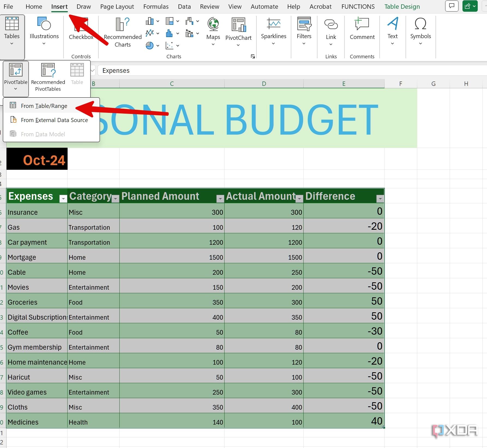Open the Expenses column filter
Viewport: 487px width, 448px height.
coord(63,199)
